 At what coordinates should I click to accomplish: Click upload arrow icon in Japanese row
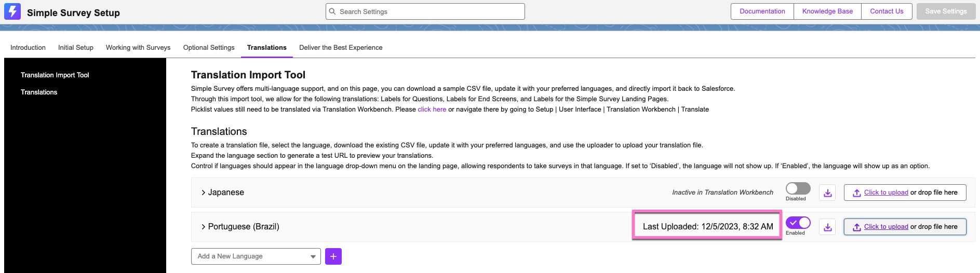[x=857, y=193]
